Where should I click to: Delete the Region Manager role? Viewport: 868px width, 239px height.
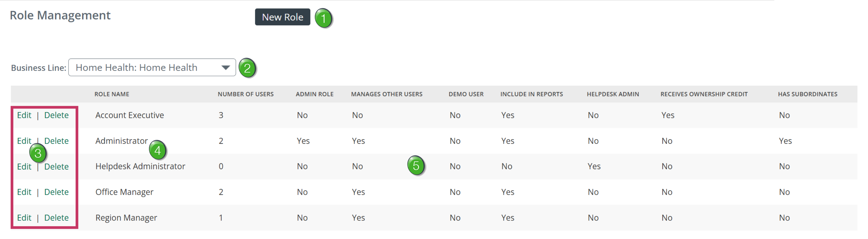click(56, 218)
